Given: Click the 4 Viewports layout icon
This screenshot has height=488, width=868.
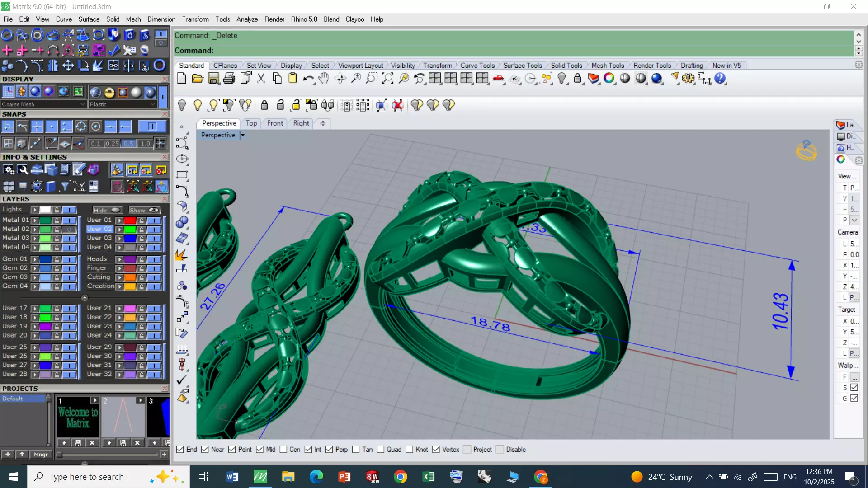Looking at the screenshot, I should point(435,79).
